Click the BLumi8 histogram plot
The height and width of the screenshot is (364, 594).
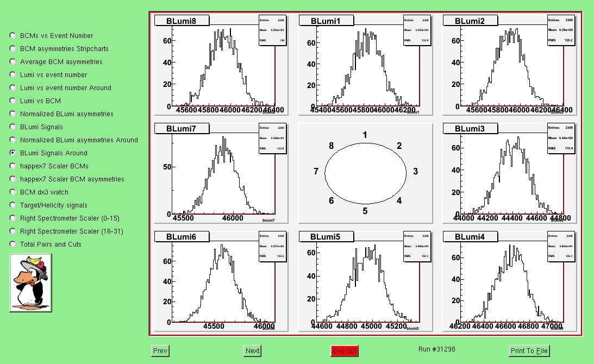click(221, 65)
